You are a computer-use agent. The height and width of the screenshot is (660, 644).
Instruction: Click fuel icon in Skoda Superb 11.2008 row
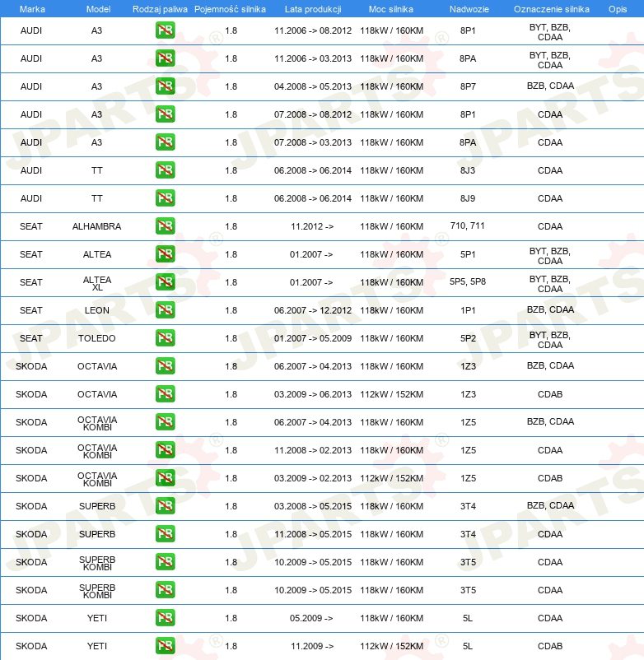(165, 534)
